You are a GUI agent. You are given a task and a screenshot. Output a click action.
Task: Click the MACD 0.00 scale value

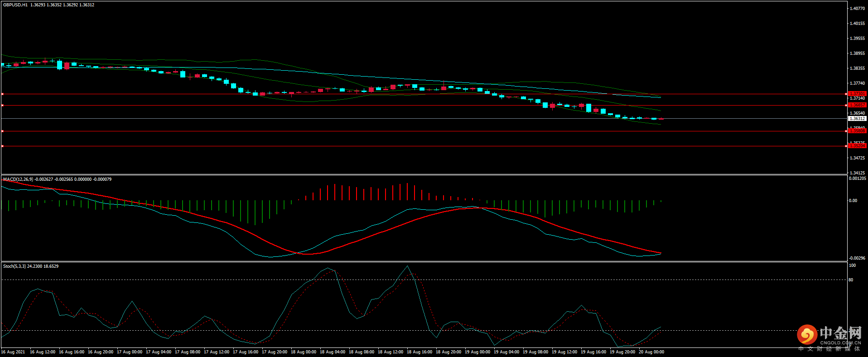[x=853, y=201]
